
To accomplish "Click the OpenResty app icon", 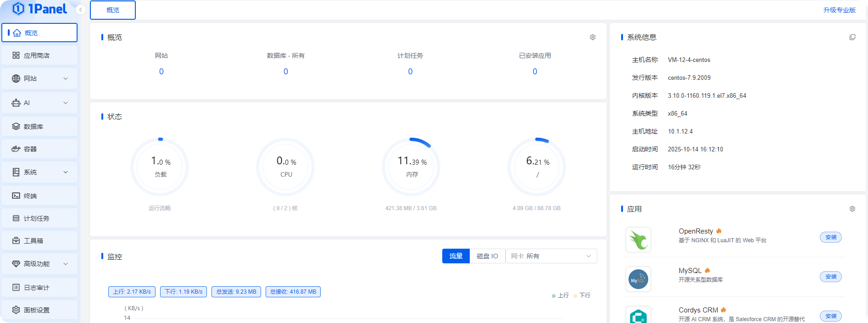I will [638, 239].
